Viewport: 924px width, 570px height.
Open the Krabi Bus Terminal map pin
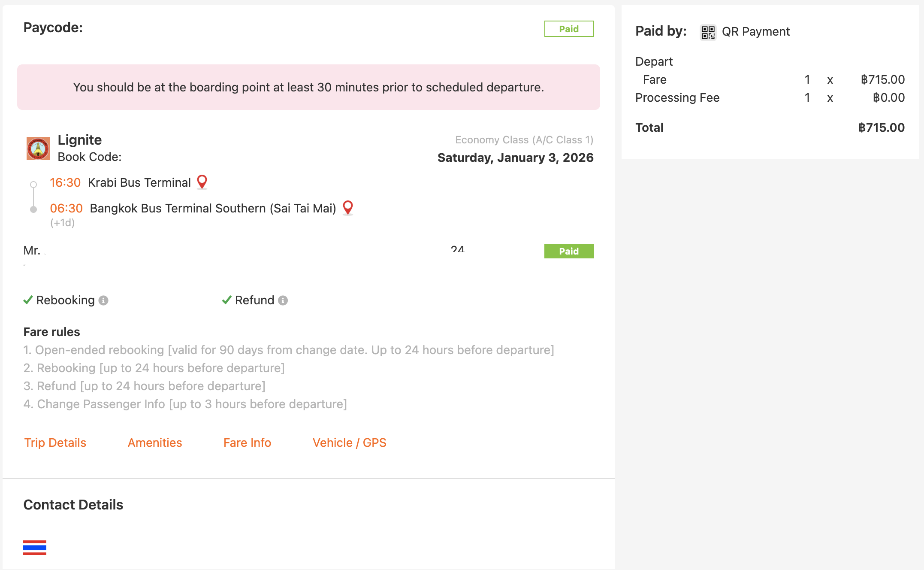202,182
